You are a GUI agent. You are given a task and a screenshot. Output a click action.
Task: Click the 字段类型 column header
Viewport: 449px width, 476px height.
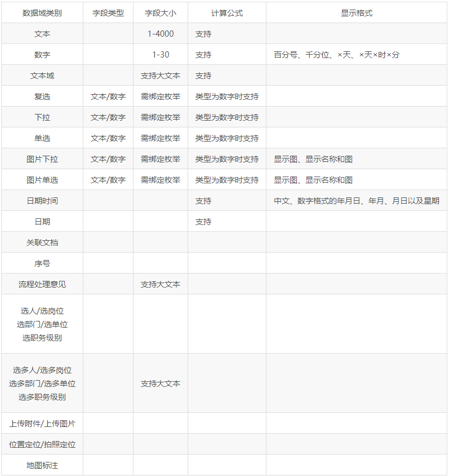[x=108, y=13]
